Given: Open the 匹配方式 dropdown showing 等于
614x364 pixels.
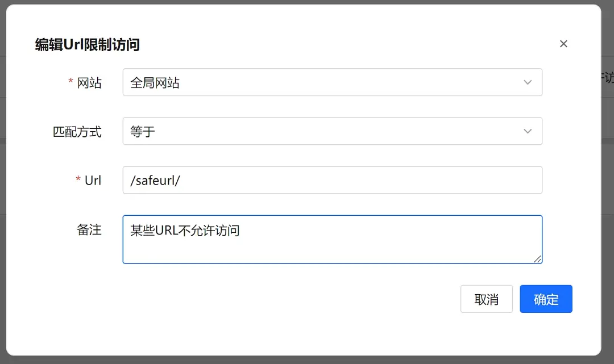Looking at the screenshot, I should point(332,131).
